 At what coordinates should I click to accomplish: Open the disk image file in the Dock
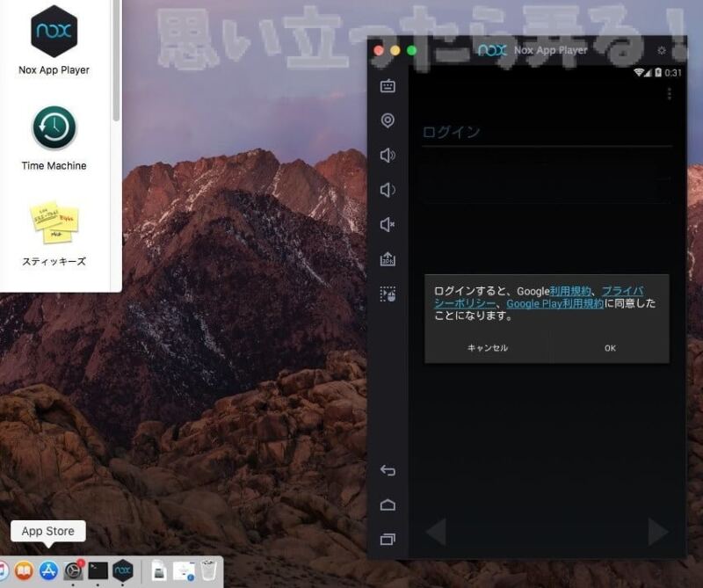click(159, 570)
